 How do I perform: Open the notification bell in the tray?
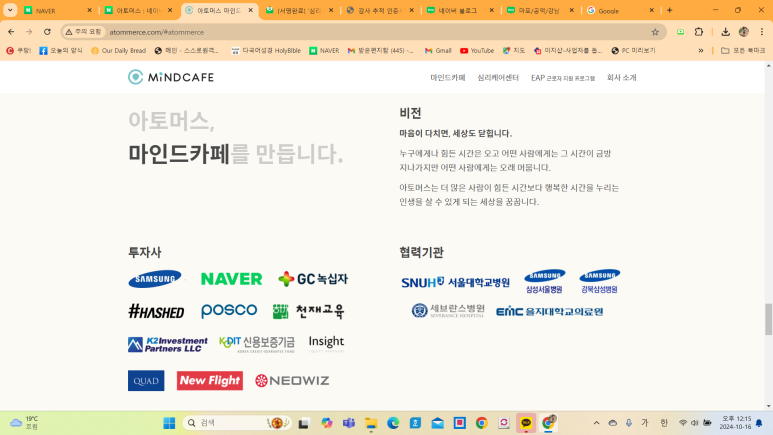point(759,423)
